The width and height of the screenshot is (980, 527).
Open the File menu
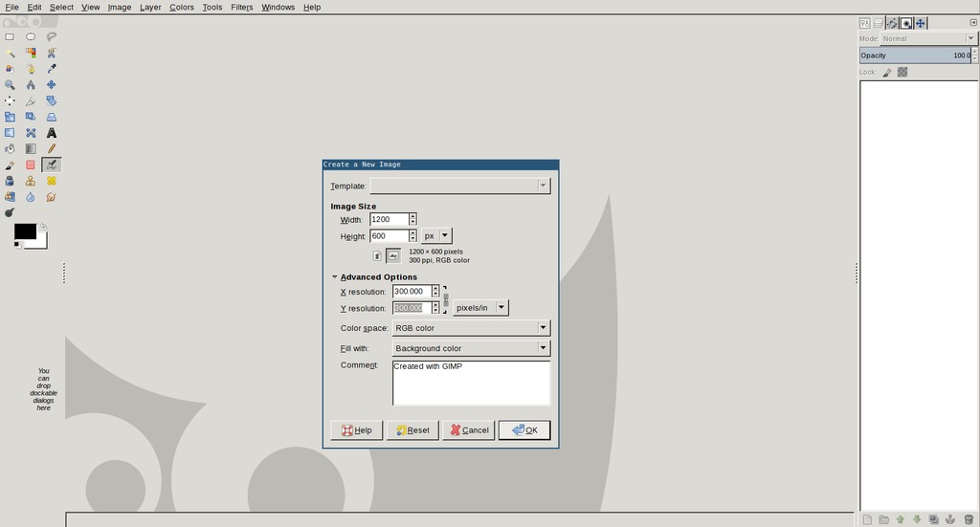point(11,7)
